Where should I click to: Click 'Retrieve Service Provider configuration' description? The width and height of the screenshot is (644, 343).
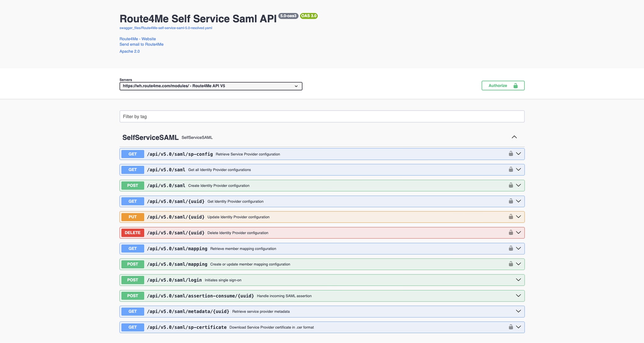248,154
